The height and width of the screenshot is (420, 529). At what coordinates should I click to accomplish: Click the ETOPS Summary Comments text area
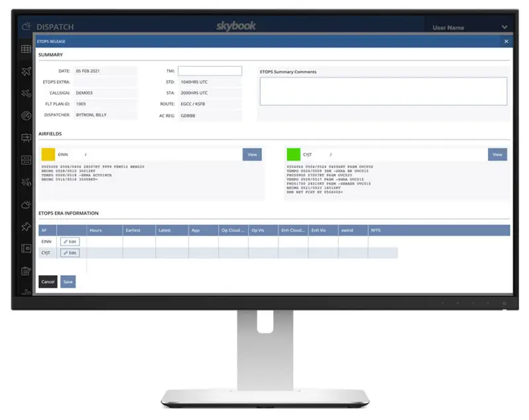click(383, 91)
